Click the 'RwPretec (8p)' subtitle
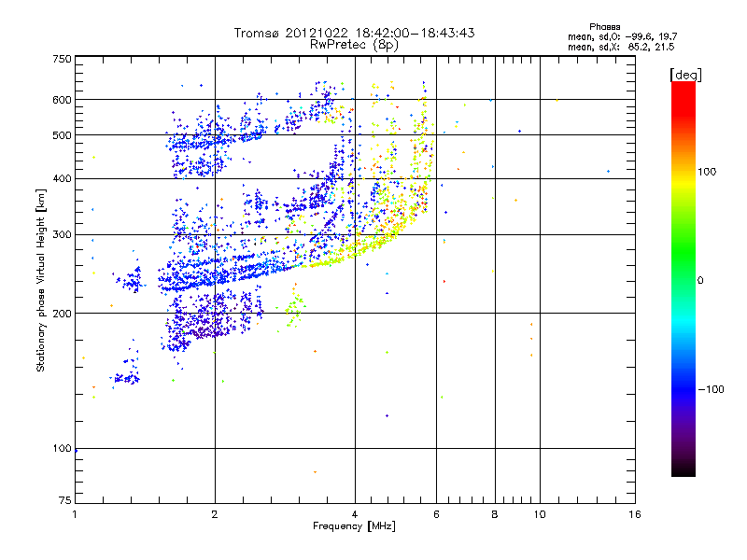 pyautogui.click(x=355, y=45)
